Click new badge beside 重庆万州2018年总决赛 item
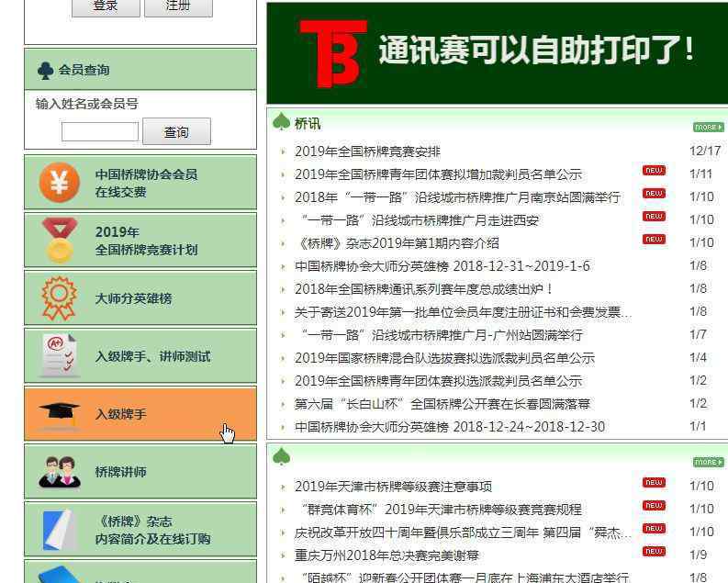This screenshot has height=583, width=728. pos(655,551)
